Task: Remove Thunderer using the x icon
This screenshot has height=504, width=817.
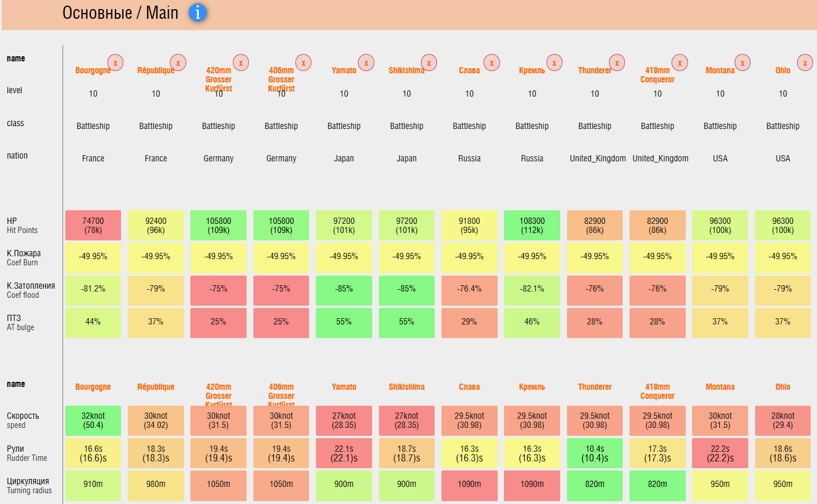Action: coord(617,63)
